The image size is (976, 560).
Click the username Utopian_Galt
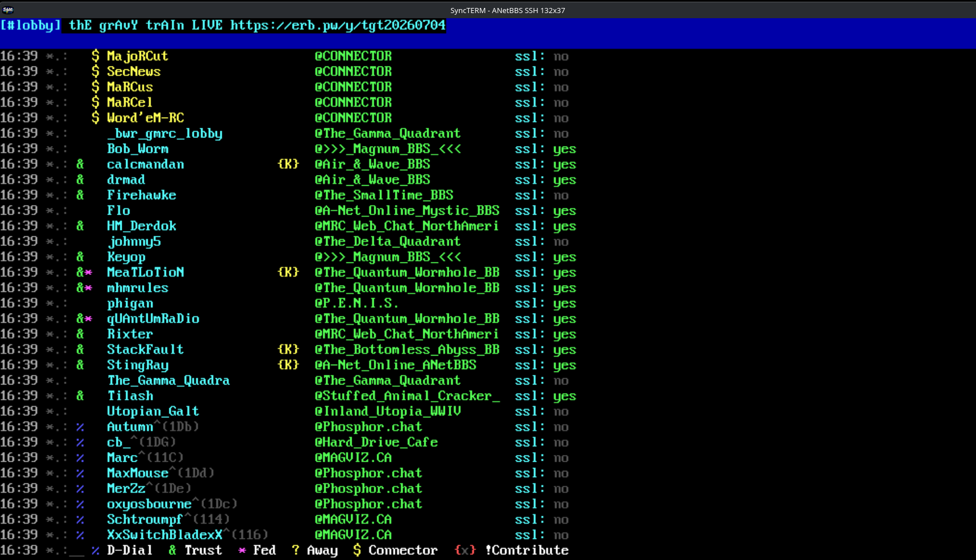[x=153, y=411]
